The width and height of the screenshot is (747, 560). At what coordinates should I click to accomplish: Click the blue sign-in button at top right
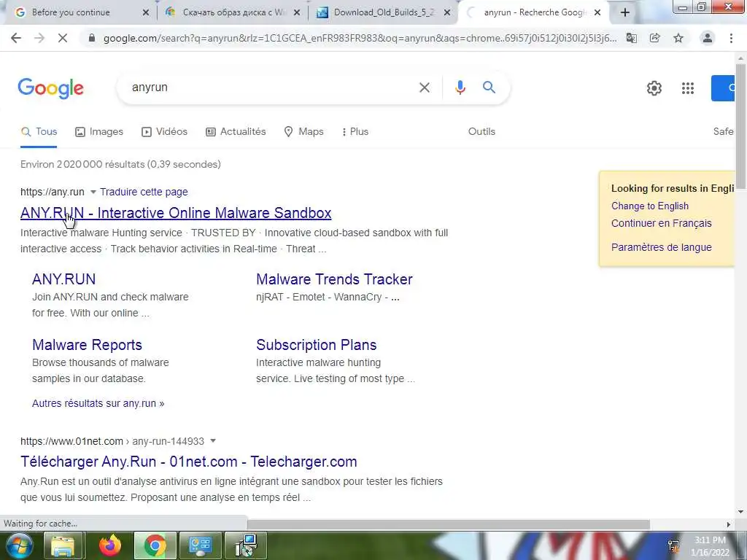(723, 88)
